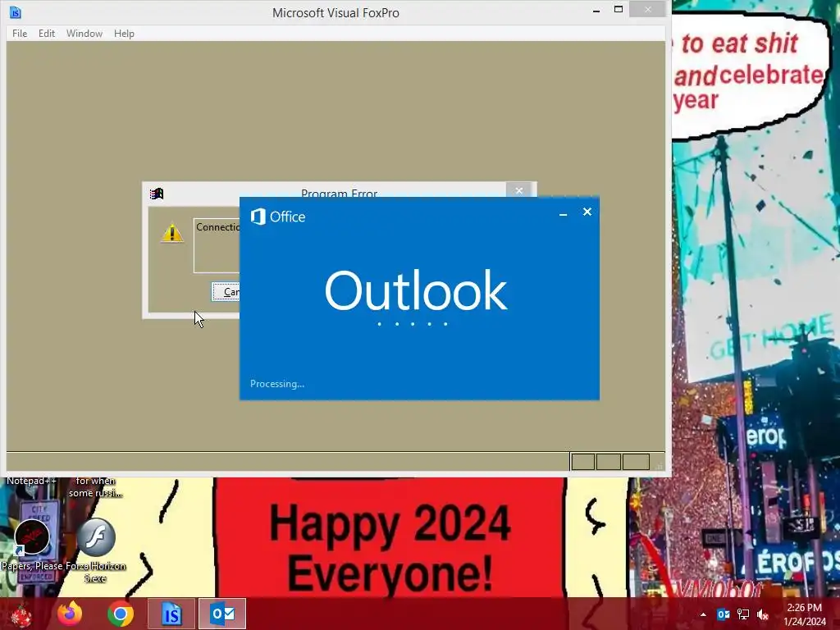Viewport: 840px width, 630px height.
Task: Close the Outlook splash screen
Action: pyautogui.click(x=587, y=212)
